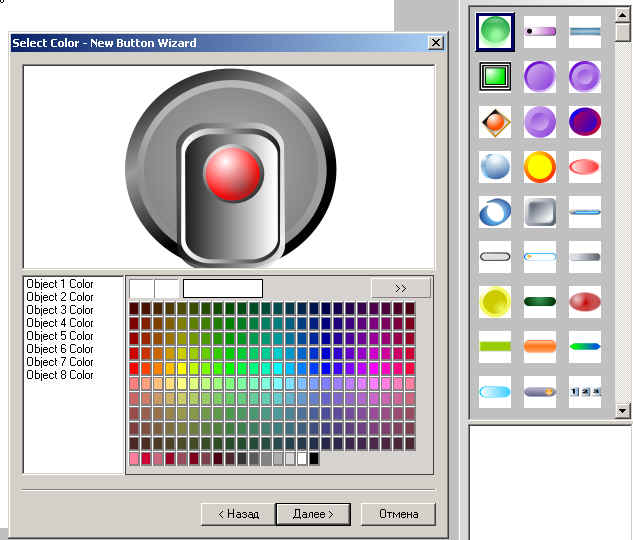Choose the orange rounded pill button style
The height and width of the screenshot is (540, 633).
coord(540,346)
